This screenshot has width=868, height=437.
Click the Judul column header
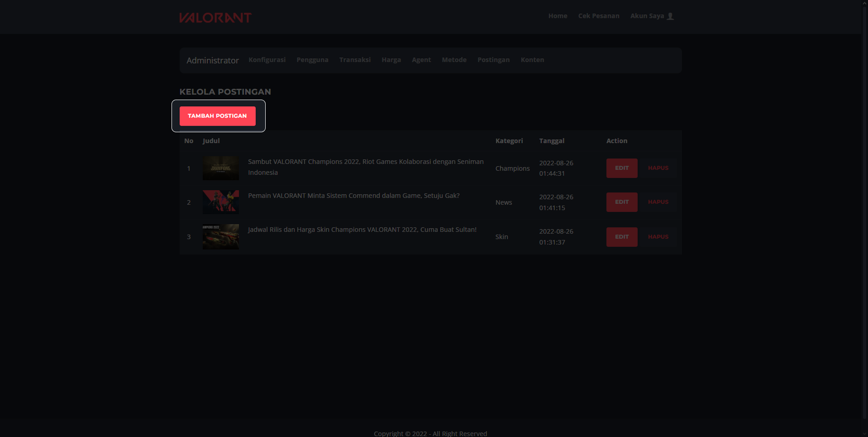211,141
